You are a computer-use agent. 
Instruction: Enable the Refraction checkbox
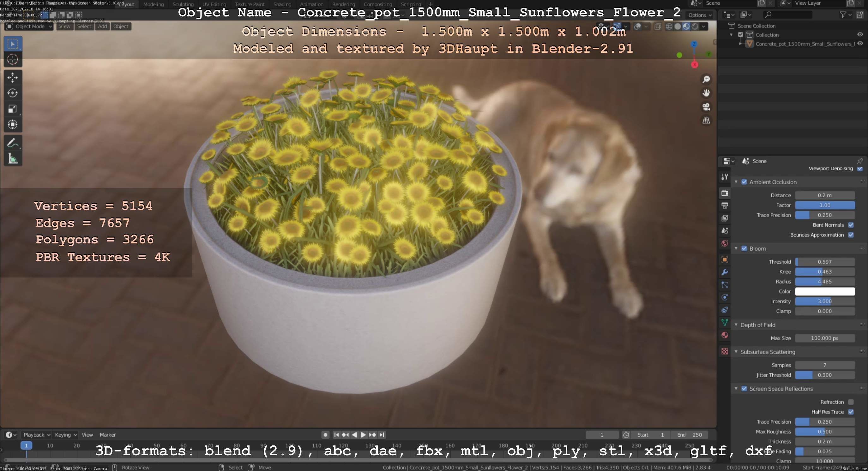point(851,402)
